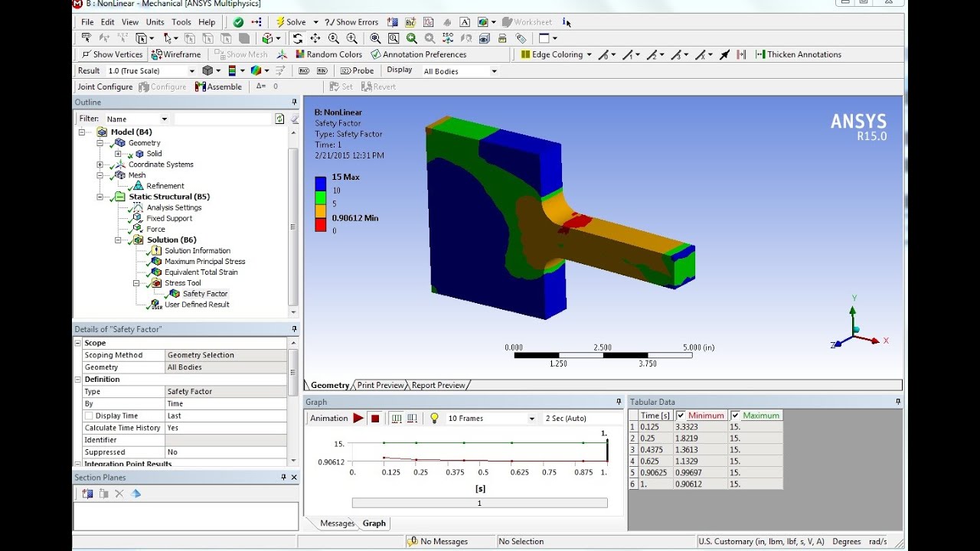This screenshot has width=980, height=551.
Task: Click the refresh icon beside Outline filter field
Action: pos(279,119)
